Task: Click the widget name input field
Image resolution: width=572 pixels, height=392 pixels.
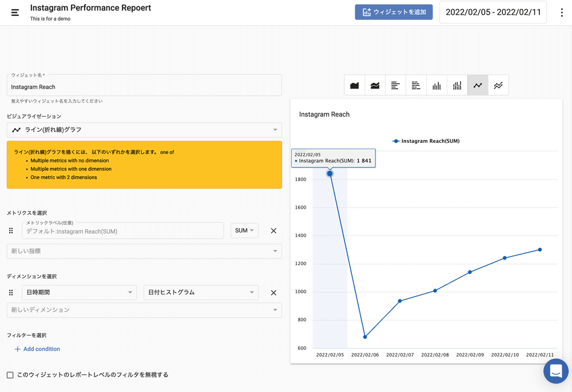Action: [x=144, y=87]
